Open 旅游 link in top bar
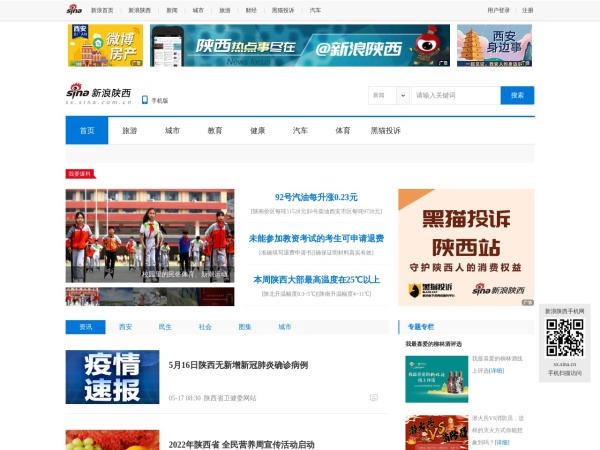Image resolution: width=600 pixels, height=450 pixels. pos(225,10)
